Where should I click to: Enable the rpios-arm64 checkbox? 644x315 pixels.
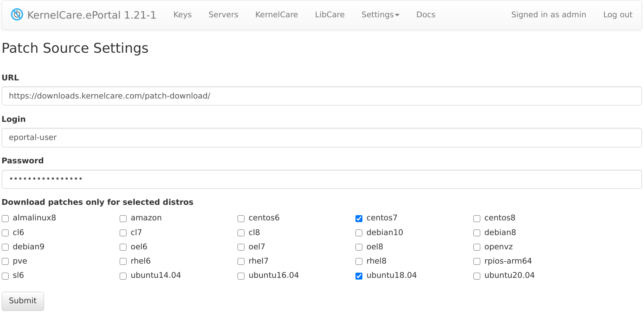(x=477, y=261)
